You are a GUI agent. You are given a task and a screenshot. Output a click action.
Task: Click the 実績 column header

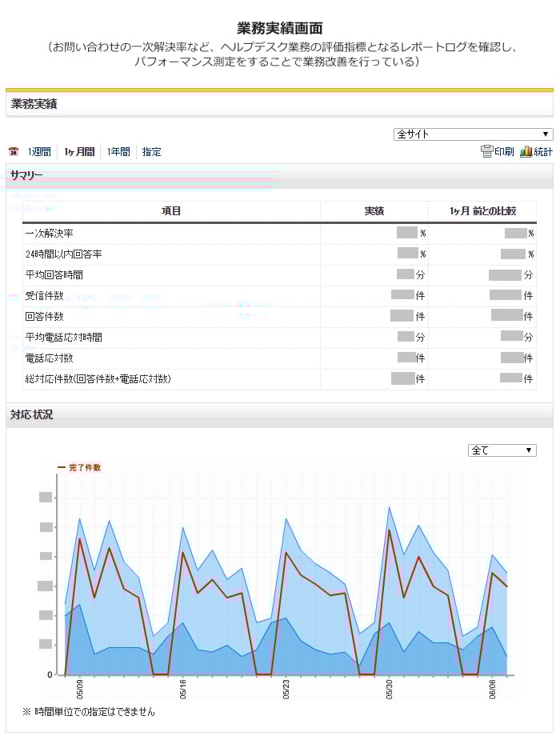click(374, 211)
